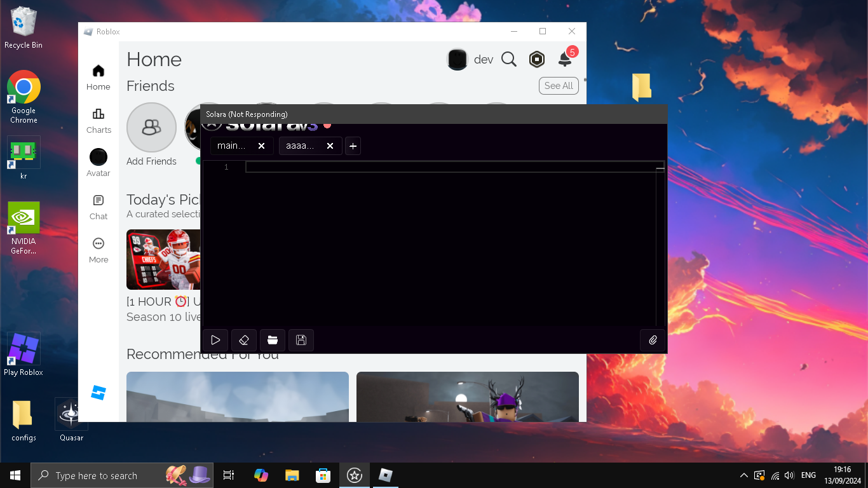Image resolution: width=868 pixels, height=488 pixels.
Task: Select the Google Chrome desktop shortcut
Action: point(24,97)
